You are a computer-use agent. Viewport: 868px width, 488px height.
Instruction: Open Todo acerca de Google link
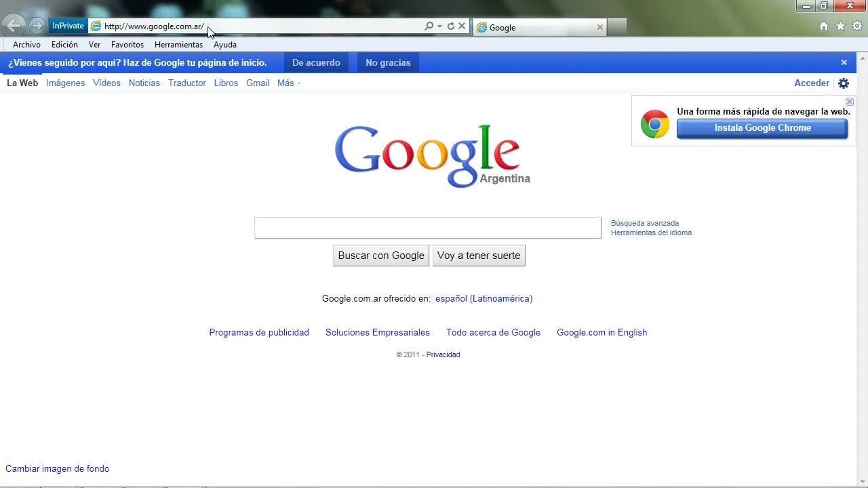pos(493,332)
